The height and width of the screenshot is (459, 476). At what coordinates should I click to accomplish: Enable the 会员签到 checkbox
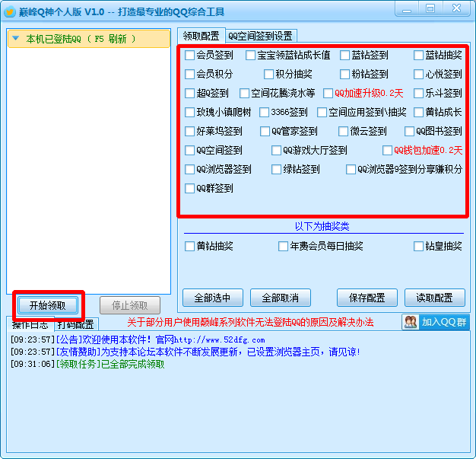coord(190,56)
